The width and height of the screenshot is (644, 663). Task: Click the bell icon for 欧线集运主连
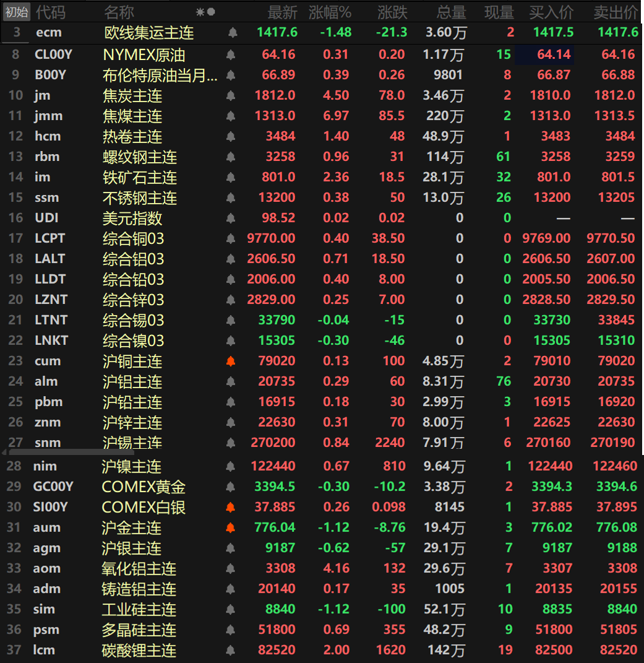click(233, 32)
